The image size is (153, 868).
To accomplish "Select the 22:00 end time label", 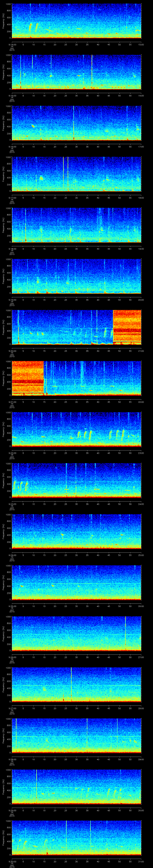I will coord(141,402).
